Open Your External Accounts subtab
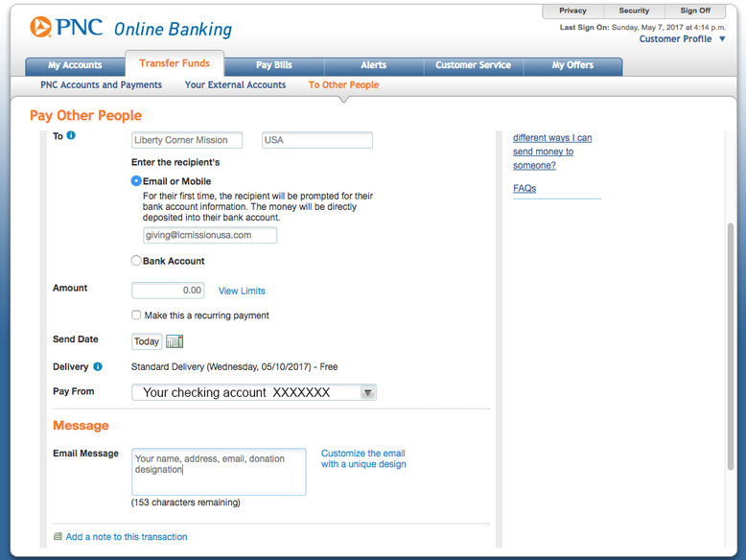The height and width of the screenshot is (560, 746). pyautogui.click(x=235, y=84)
